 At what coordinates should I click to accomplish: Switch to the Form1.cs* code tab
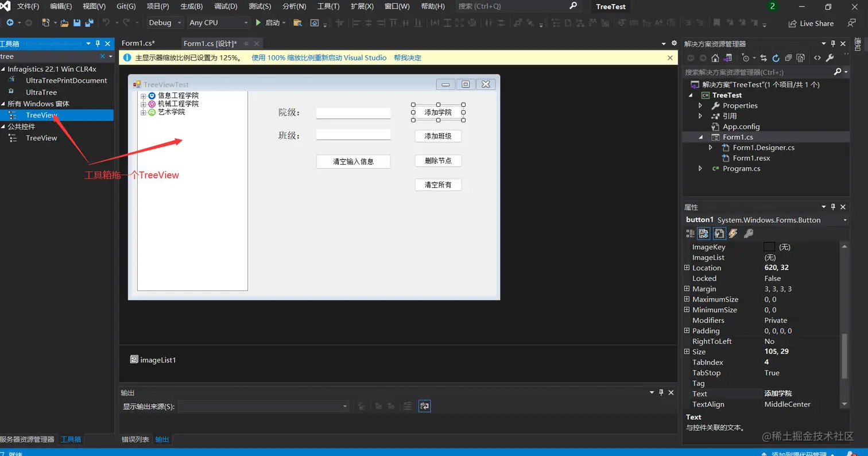(138, 44)
